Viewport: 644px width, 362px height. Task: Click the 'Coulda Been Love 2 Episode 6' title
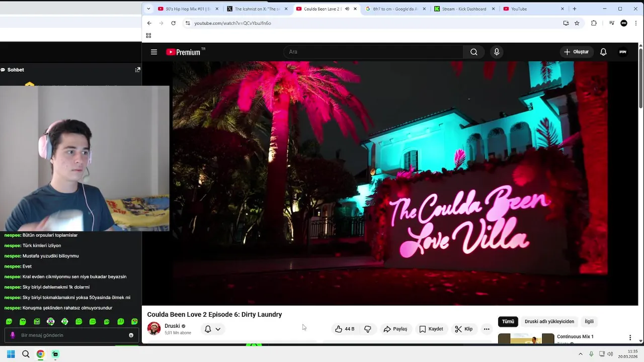coord(214,314)
